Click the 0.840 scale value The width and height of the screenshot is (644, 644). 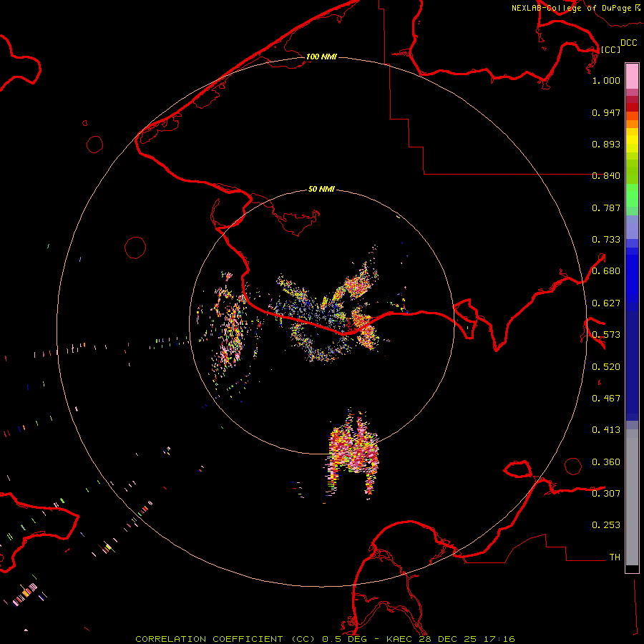pyautogui.click(x=606, y=176)
